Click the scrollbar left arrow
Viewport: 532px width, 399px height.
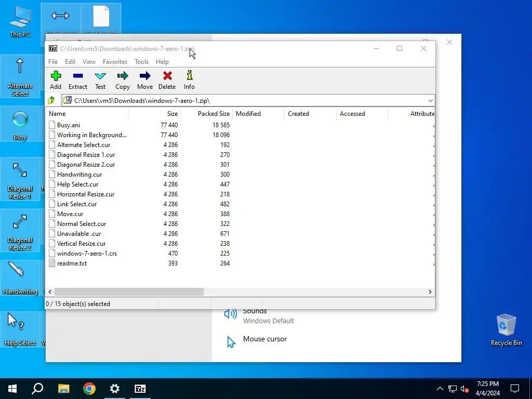50,292
